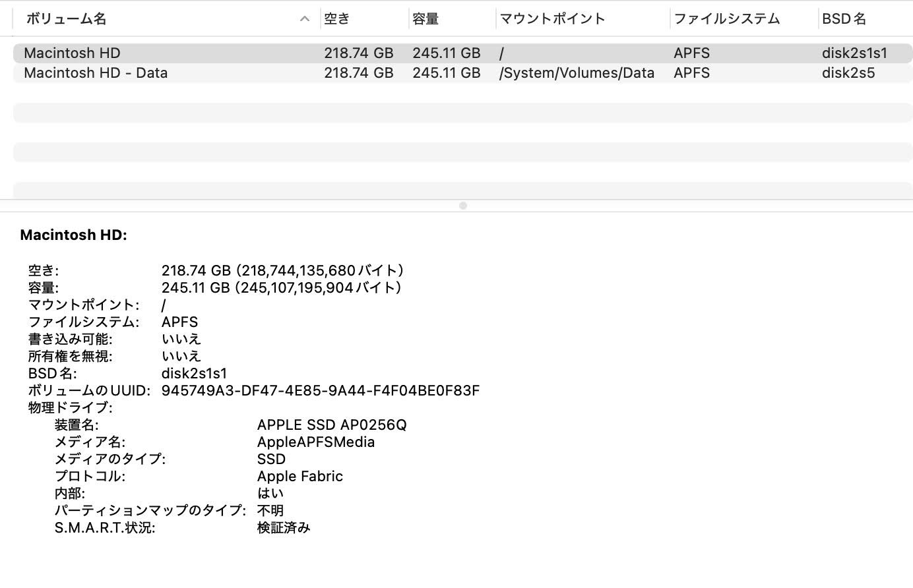Image resolution: width=913 pixels, height=588 pixels.
Task: Sort by the 空き column
Action: pyautogui.click(x=336, y=18)
